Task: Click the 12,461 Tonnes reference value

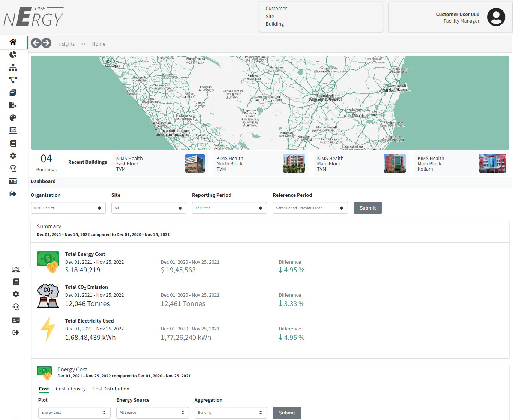Action: (183, 304)
